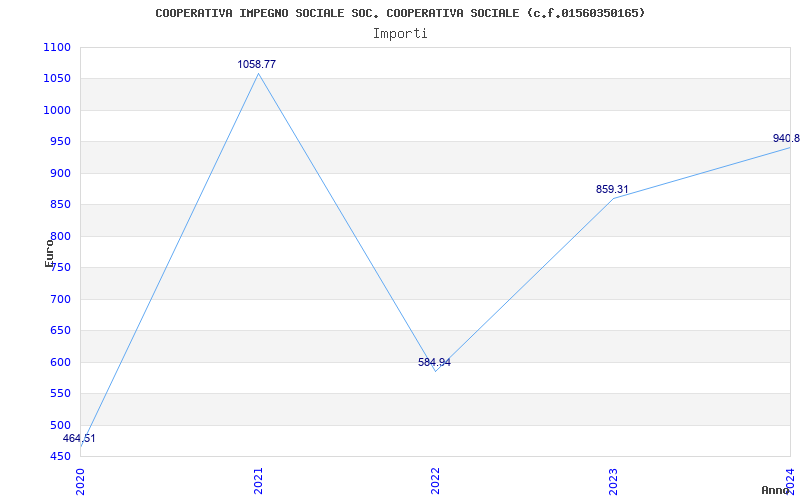This screenshot has width=800, height=500.
Task: Click the Anno x-axis title
Action: pos(775,490)
